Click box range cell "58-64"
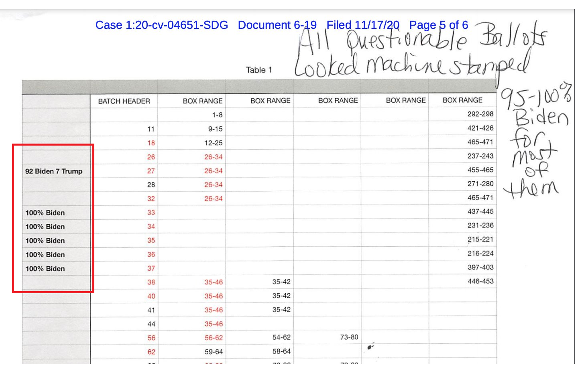The height and width of the screenshot is (379, 588). tap(281, 351)
